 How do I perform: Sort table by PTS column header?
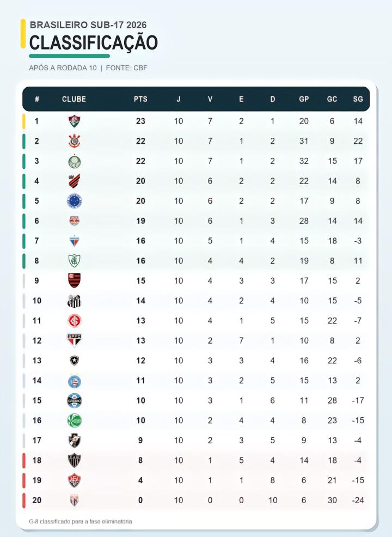point(140,99)
